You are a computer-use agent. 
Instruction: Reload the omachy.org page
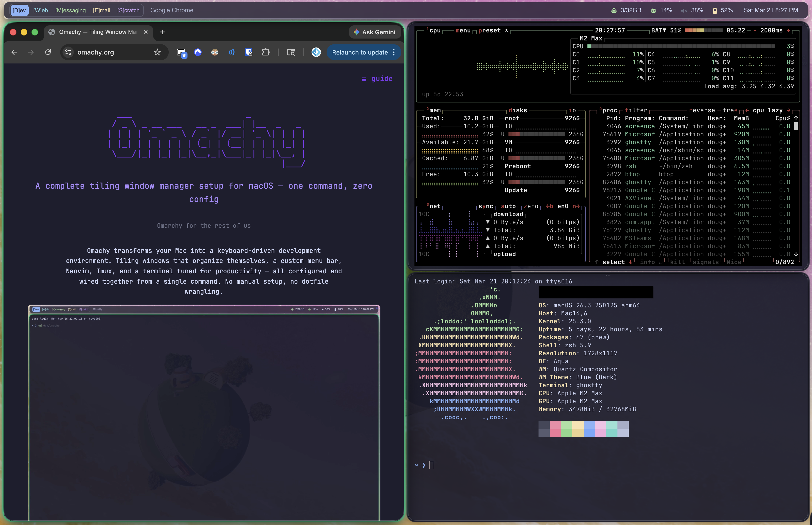pyautogui.click(x=48, y=52)
